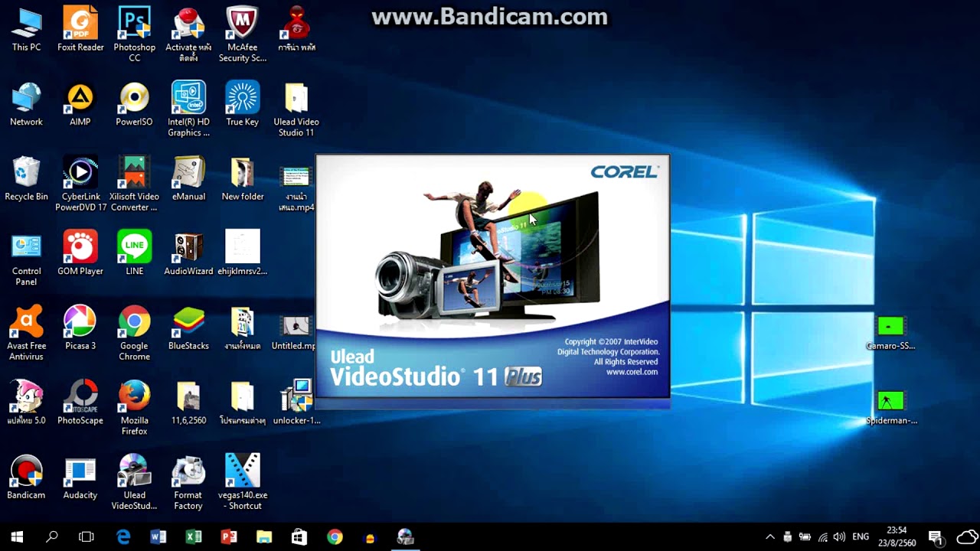Open the Action Center notifications
This screenshot has height=551, width=980.
(935, 537)
